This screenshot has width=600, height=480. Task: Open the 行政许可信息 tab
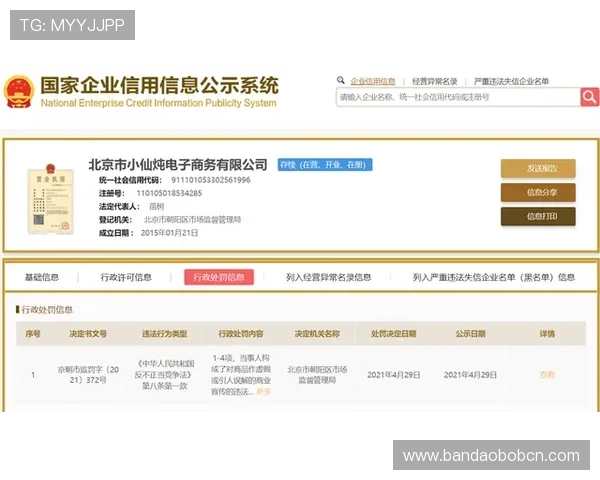pos(126,277)
